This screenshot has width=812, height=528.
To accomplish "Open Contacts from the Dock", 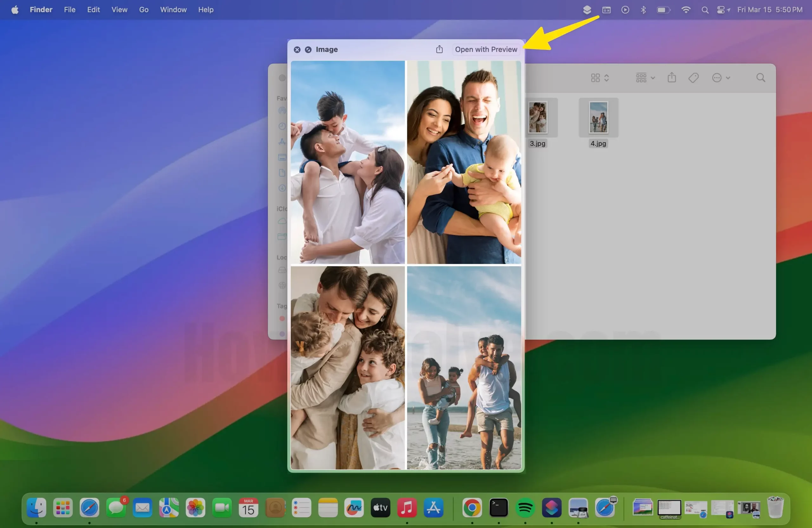I will point(275,507).
